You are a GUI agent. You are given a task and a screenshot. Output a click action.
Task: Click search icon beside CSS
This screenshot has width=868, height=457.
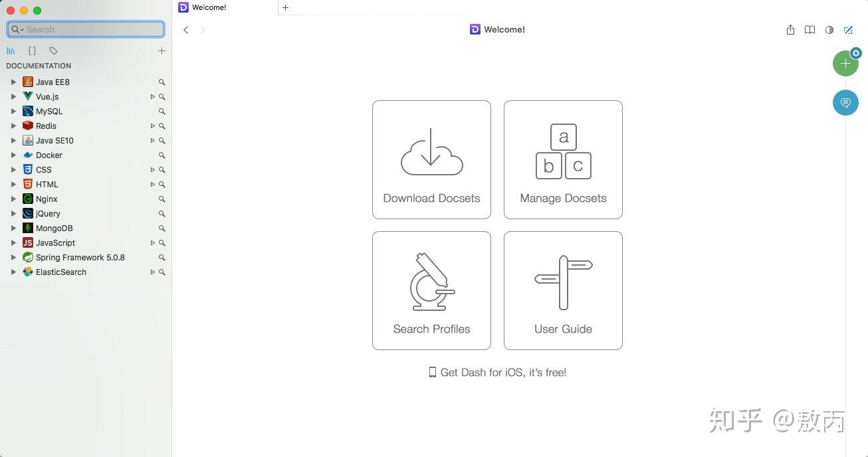(162, 170)
